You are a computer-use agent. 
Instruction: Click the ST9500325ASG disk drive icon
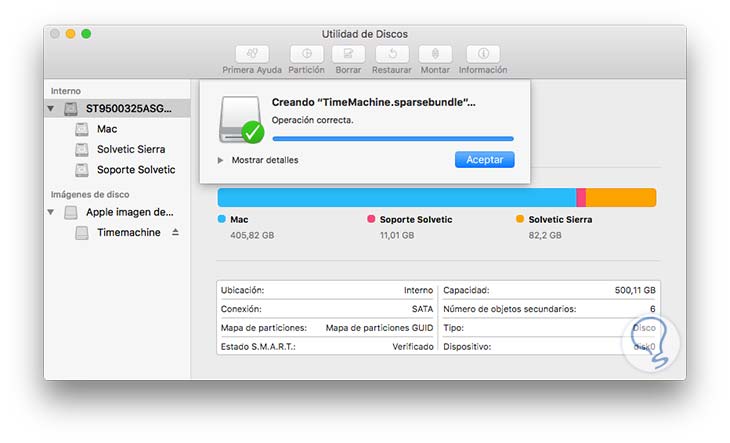[71, 108]
